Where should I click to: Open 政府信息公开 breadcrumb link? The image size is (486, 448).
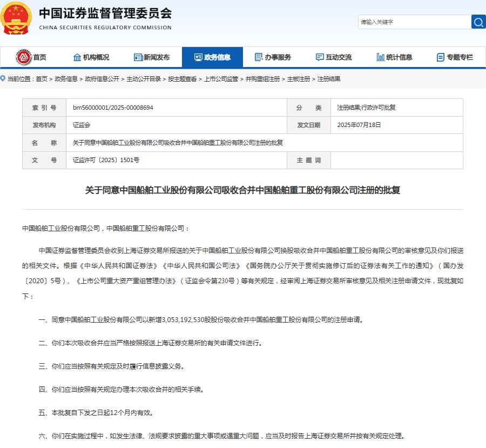tap(102, 79)
